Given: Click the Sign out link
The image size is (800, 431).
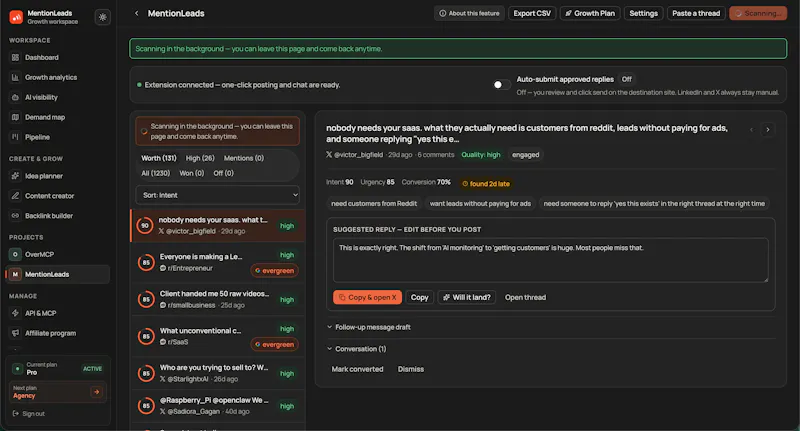Looking at the screenshot, I should [29, 414].
